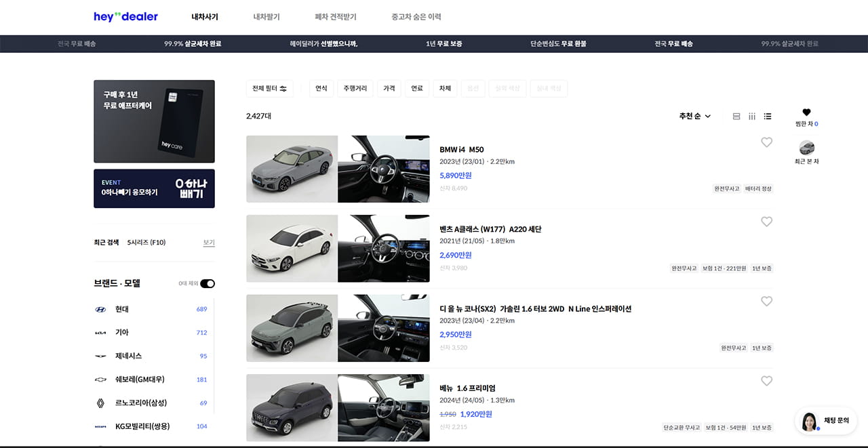Open the 연식 filter dropdown
868x448 pixels.
(321, 88)
